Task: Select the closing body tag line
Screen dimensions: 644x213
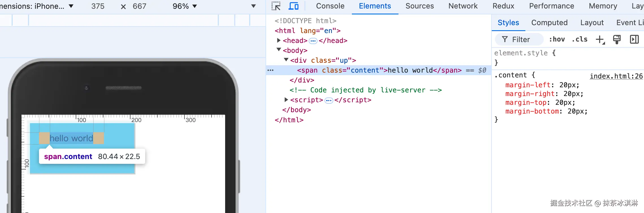Action: tap(297, 110)
